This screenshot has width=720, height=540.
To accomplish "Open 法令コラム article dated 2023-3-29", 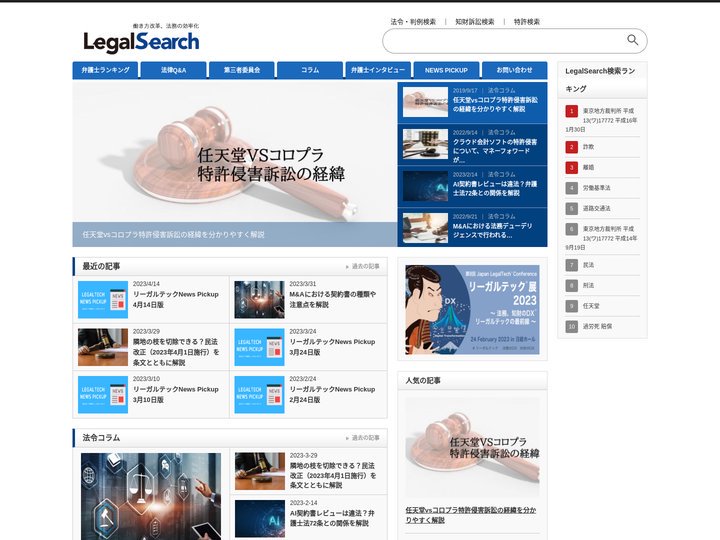I will 332,476.
